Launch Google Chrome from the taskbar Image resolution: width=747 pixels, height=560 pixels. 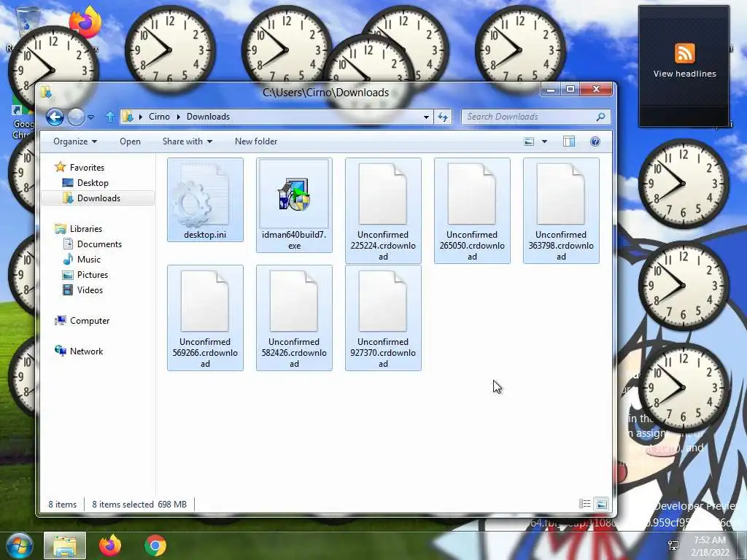(x=155, y=545)
